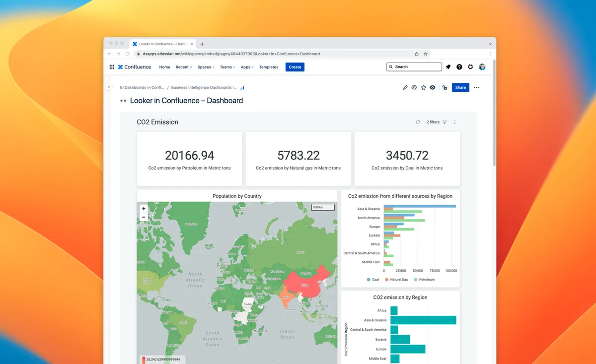This screenshot has width=596, height=364.
Task: Click the CO2 Emission dashboard title
Action: [157, 122]
